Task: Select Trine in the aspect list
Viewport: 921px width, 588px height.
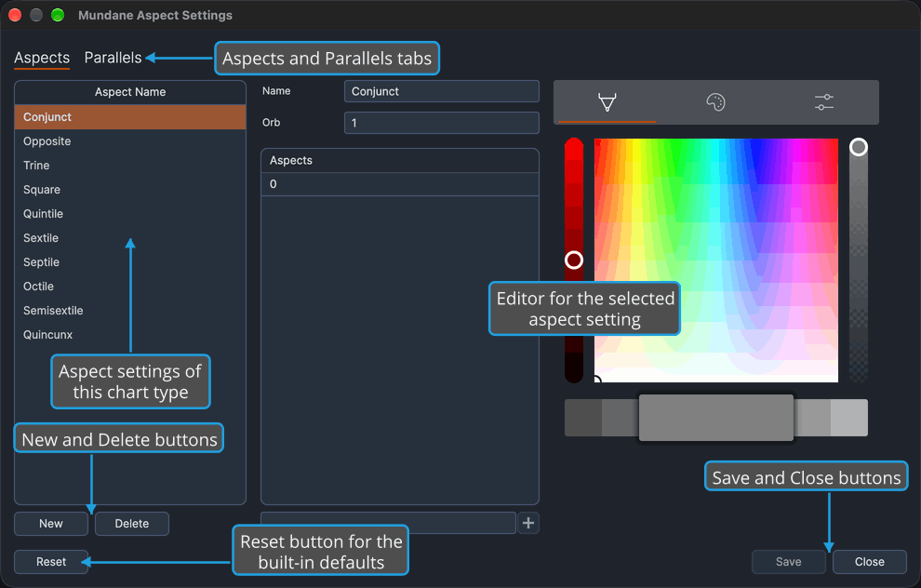Action: click(x=130, y=165)
